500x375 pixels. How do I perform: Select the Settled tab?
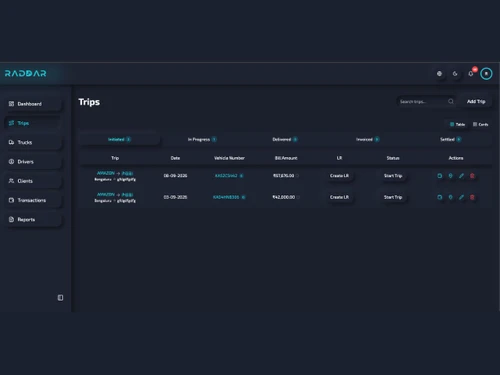(451, 139)
